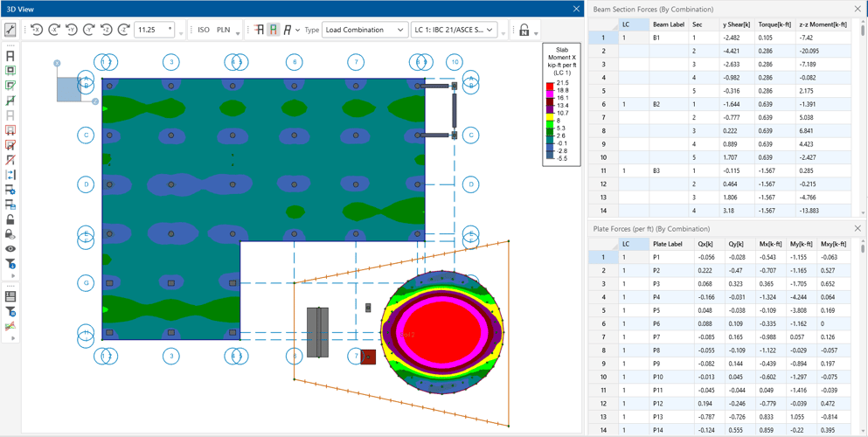Click the save disk icon in sidebar
Viewport: 868px width, 437px height.
[10, 297]
